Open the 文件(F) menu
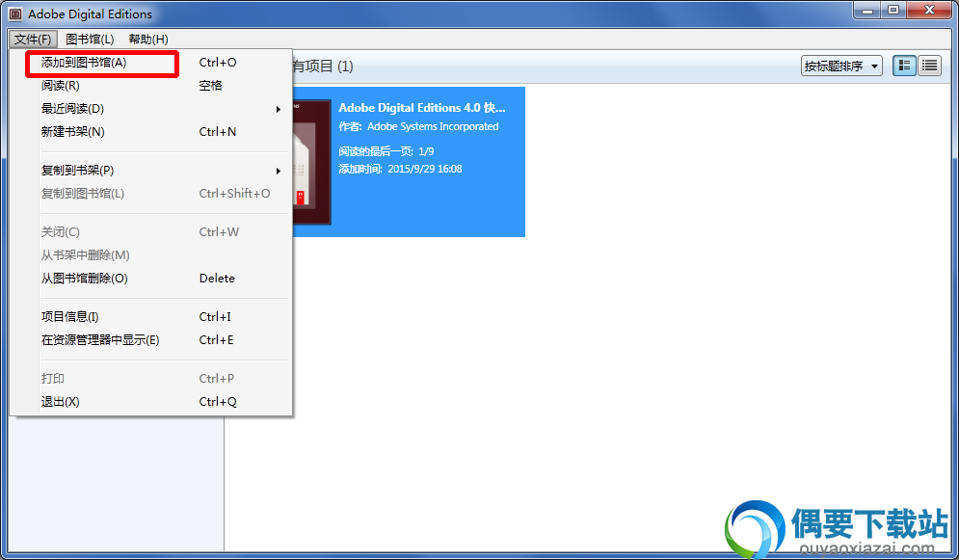This screenshot has height=560, width=959. coord(33,40)
